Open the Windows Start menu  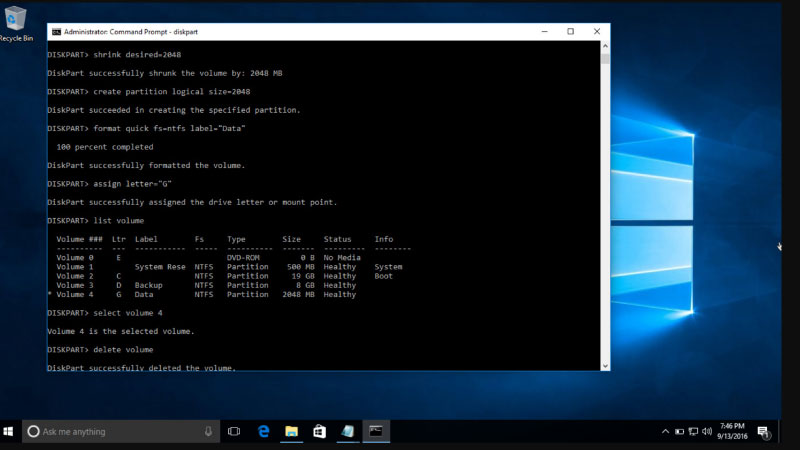coord(9,431)
